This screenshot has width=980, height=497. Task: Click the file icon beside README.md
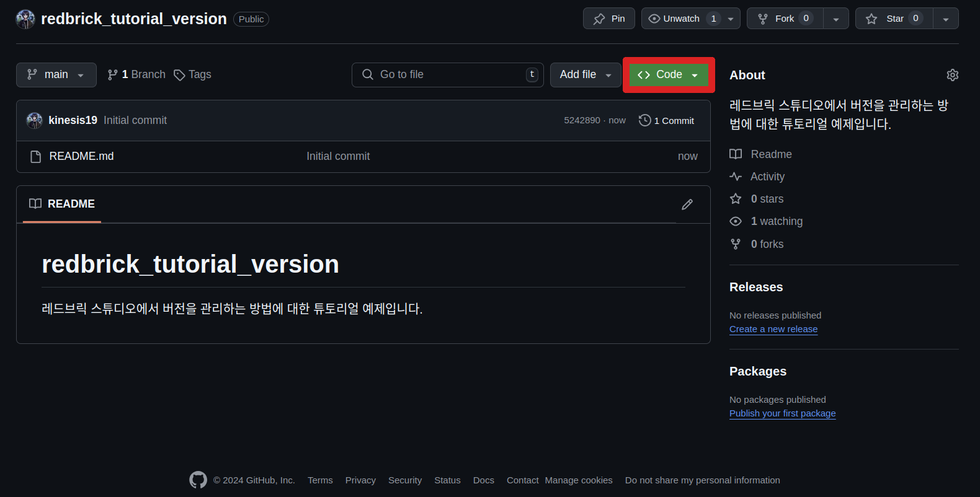click(x=36, y=157)
